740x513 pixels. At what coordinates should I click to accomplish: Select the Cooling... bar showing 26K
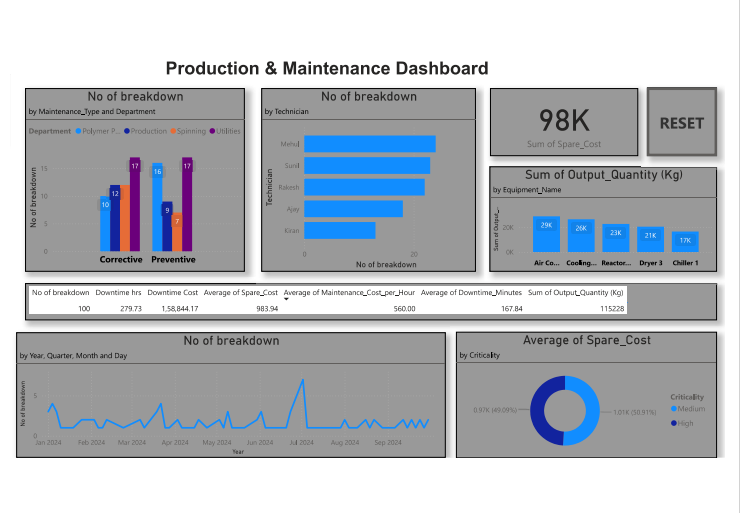[581, 235]
